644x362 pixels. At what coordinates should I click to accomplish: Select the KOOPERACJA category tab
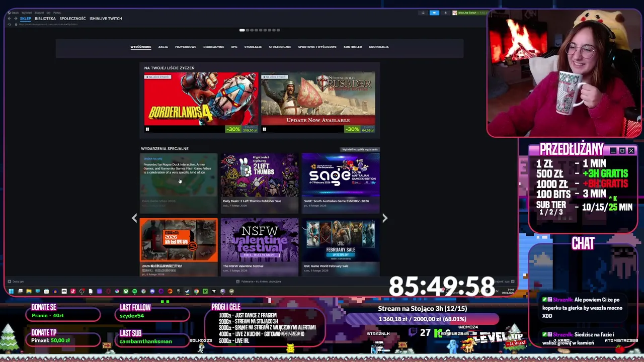(379, 47)
